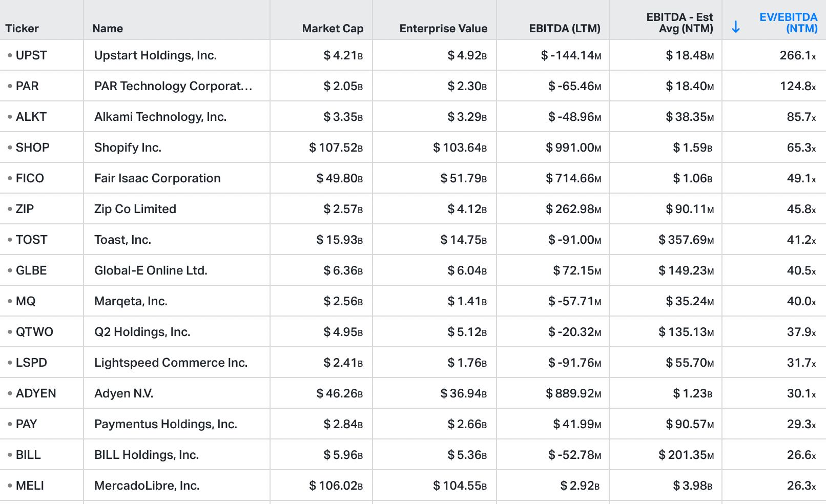Sort by Market Cap column header
This screenshot has height=504, width=826.
(333, 29)
